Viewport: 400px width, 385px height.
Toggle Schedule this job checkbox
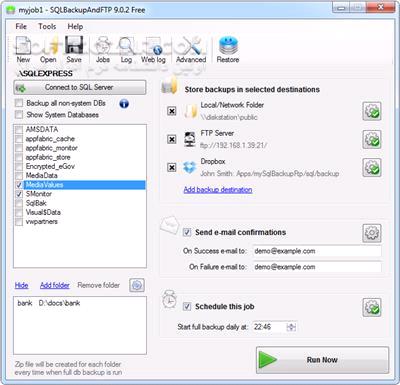coord(187,306)
